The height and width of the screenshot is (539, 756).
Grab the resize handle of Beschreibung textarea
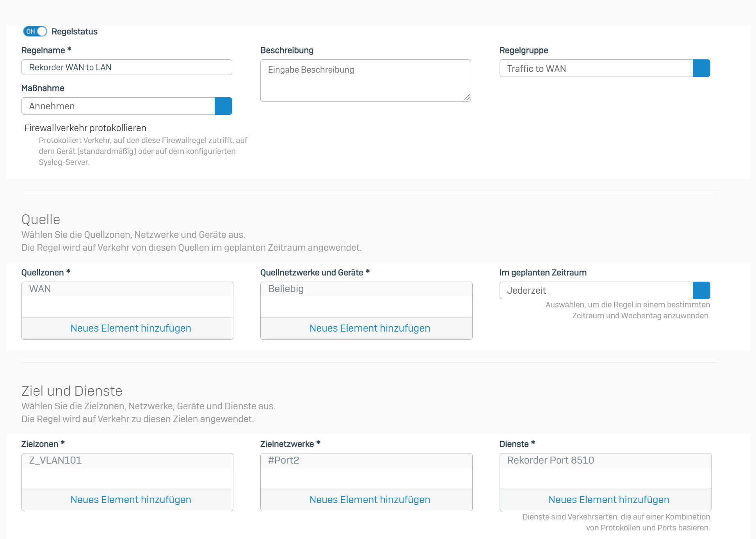[x=467, y=97]
